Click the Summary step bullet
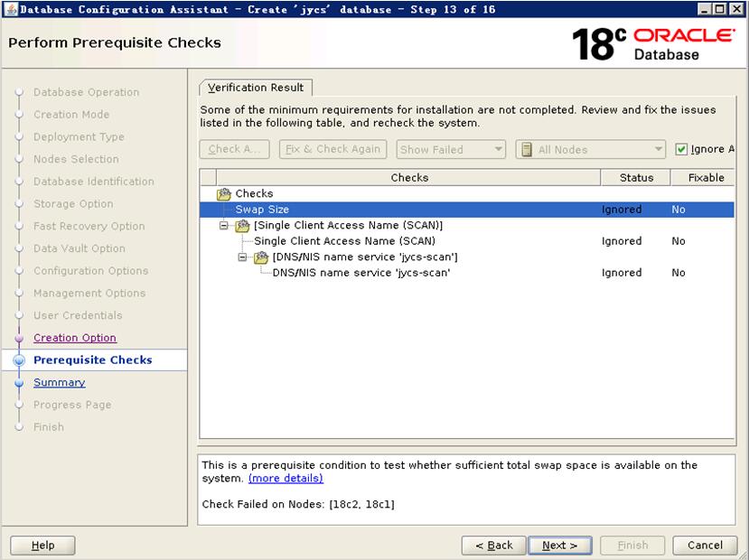The image size is (749, 560). coord(19,383)
